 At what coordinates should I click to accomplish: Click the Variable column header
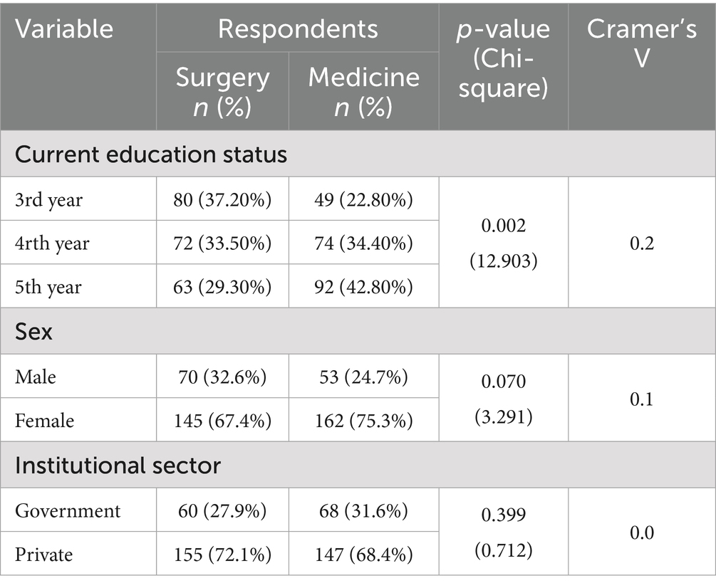coord(64,30)
